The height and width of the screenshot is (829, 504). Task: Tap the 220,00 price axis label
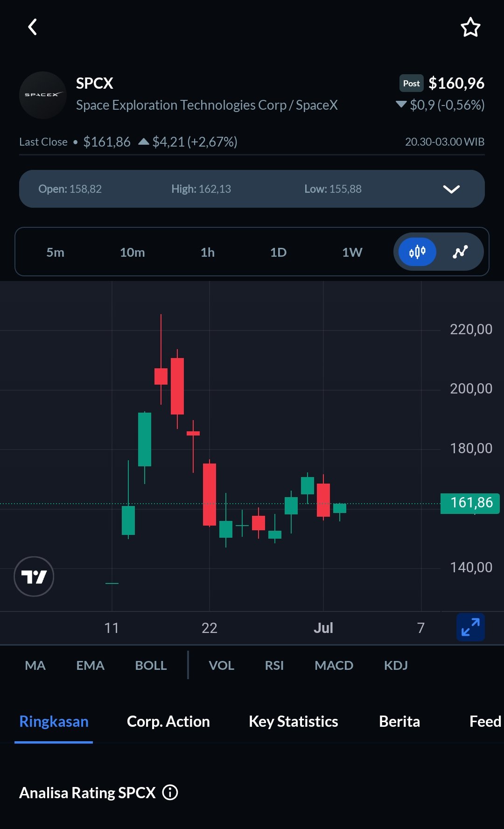[x=471, y=330]
